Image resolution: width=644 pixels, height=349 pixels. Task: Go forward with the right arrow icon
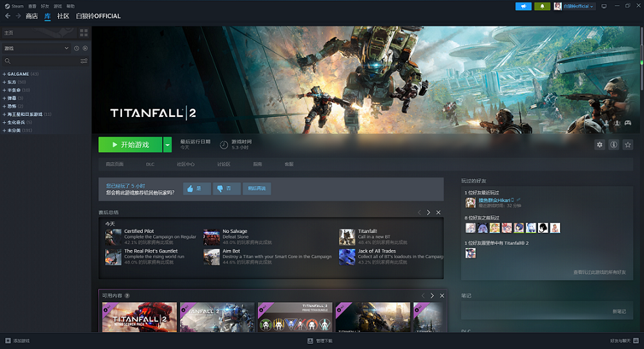(18, 16)
